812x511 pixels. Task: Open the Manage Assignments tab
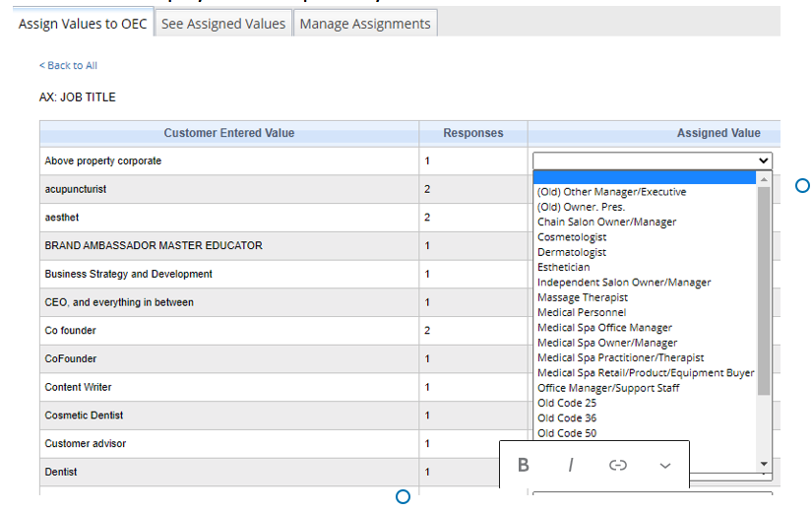365,24
